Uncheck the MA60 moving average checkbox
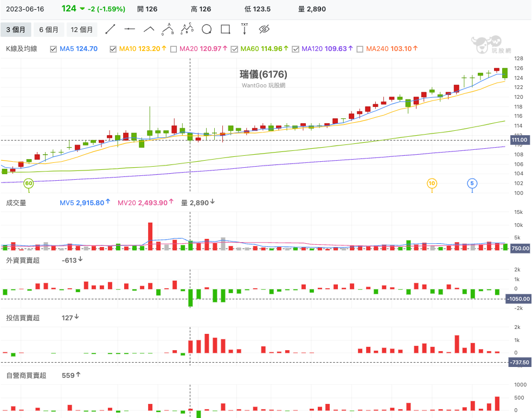 pyautogui.click(x=234, y=49)
